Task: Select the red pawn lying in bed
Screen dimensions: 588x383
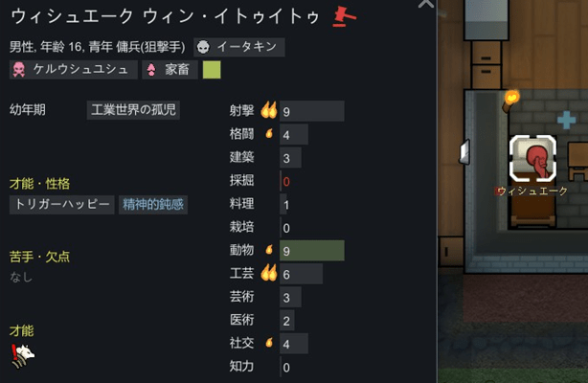Action: point(535,161)
